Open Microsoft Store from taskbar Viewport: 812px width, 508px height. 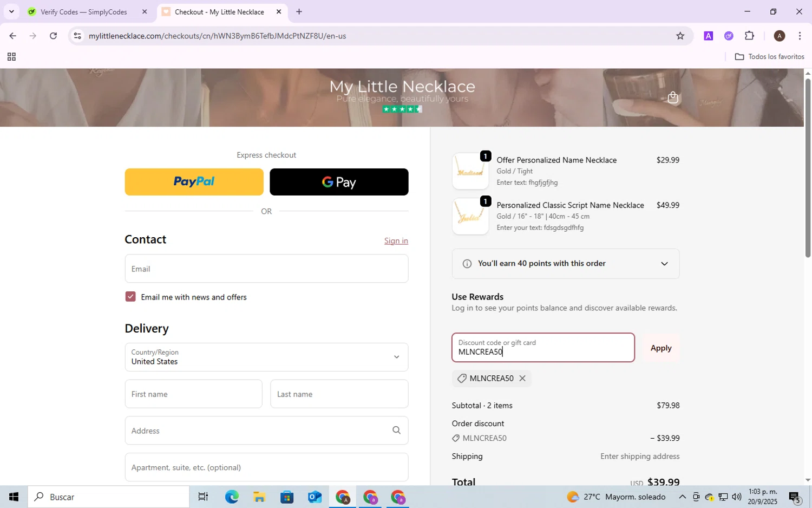[x=287, y=497]
